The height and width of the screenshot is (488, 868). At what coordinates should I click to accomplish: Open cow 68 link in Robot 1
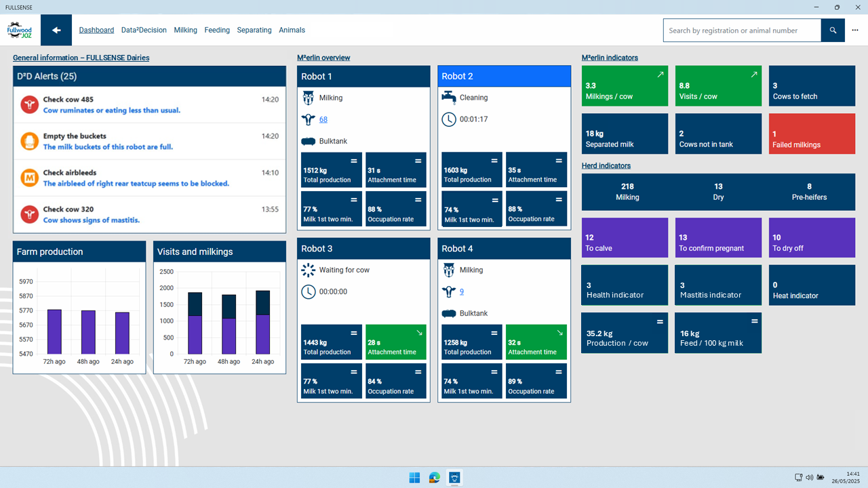323,119
